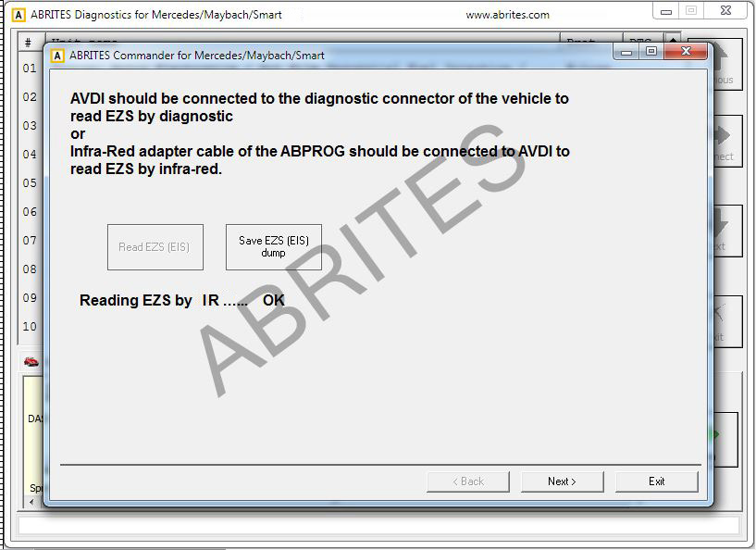Click the Previous button in Diagnostics window
Viewport: 756px width, 550px height.
[727, 65]
